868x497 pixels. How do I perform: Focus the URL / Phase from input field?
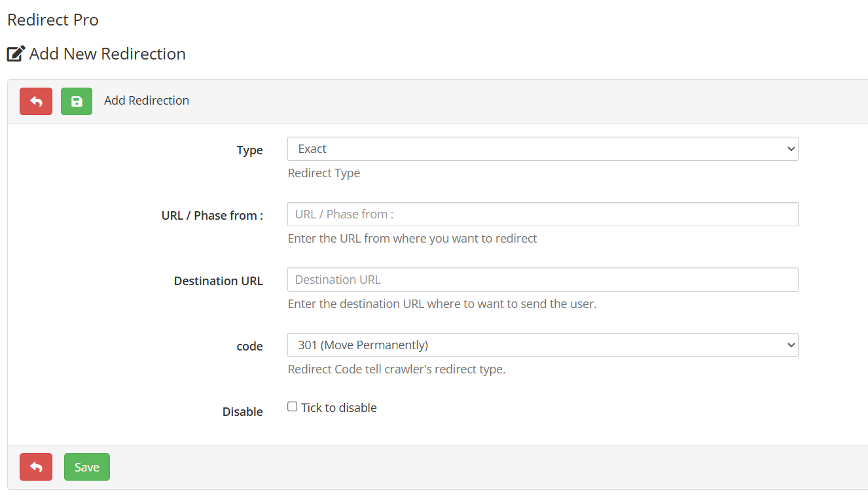click(x=543, y=214)
